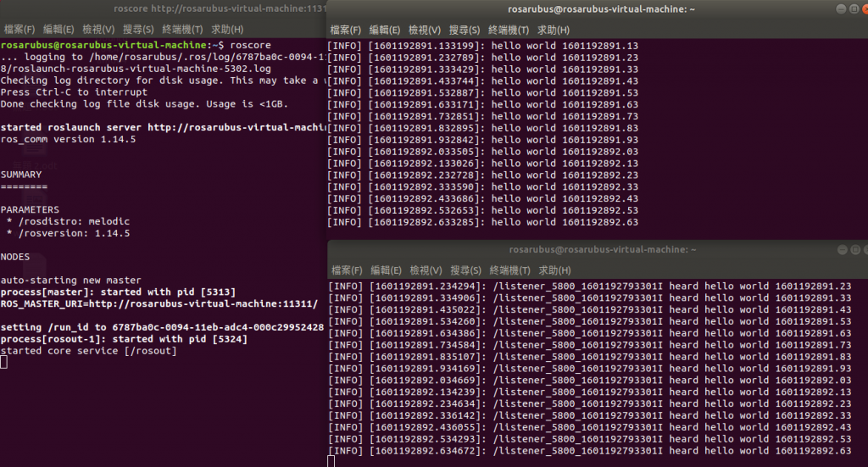Click listener log line timestamped [1601192891.835107]
This screenshot has height=467, width=868.
point(590,357)
